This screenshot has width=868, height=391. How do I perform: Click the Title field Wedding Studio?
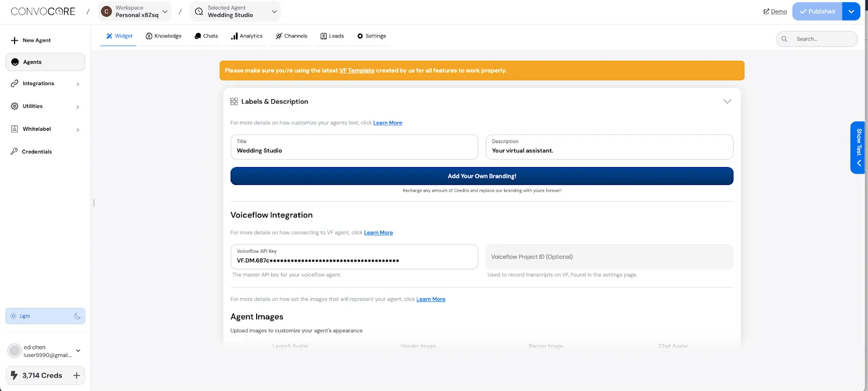354,147
